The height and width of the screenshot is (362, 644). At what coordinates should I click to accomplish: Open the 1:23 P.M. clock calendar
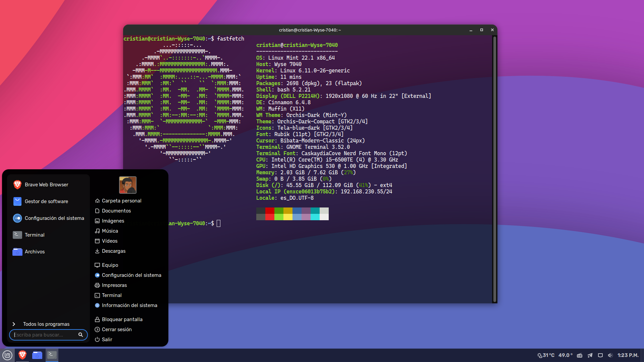(628, 355)
